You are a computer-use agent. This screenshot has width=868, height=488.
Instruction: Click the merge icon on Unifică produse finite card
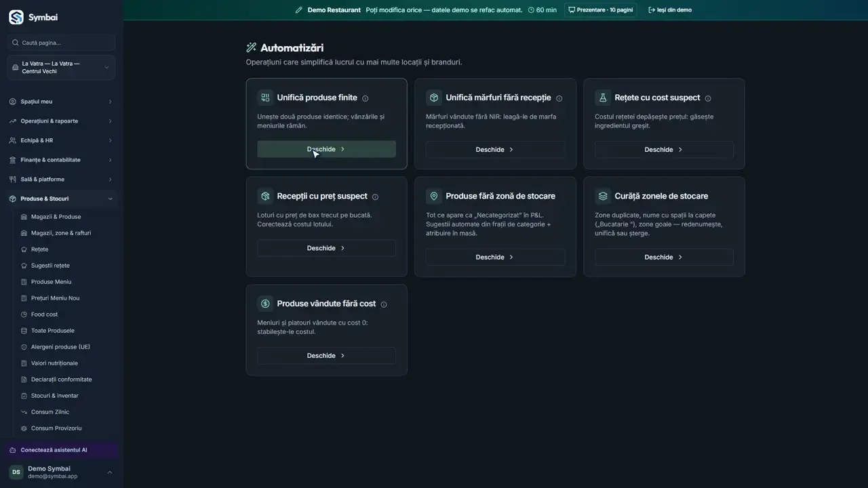[x=265, y=98]
